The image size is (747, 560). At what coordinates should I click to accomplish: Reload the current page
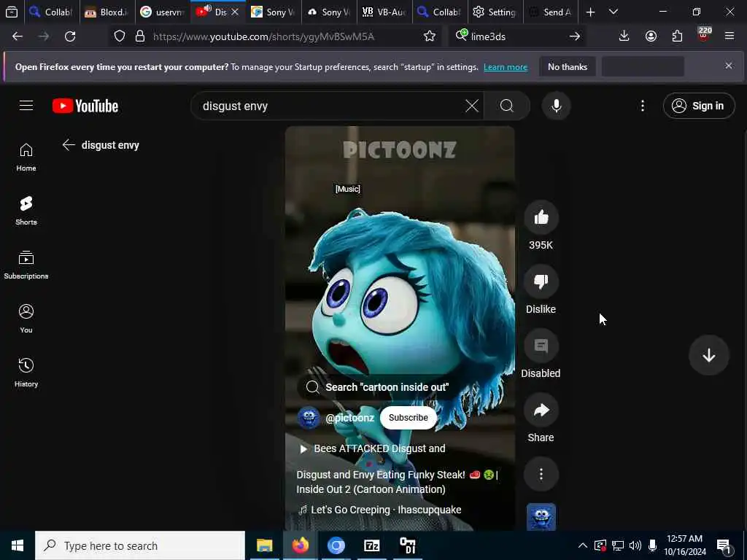click(70, 36)
